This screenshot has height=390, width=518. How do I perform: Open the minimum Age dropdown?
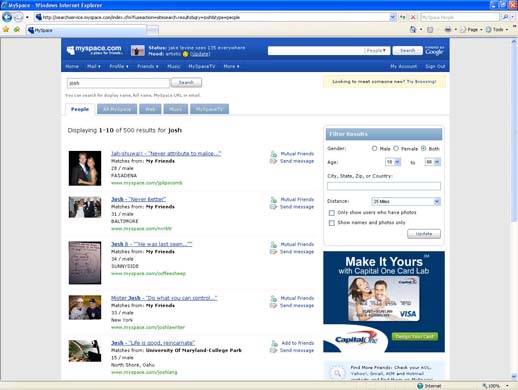[393, 162]
